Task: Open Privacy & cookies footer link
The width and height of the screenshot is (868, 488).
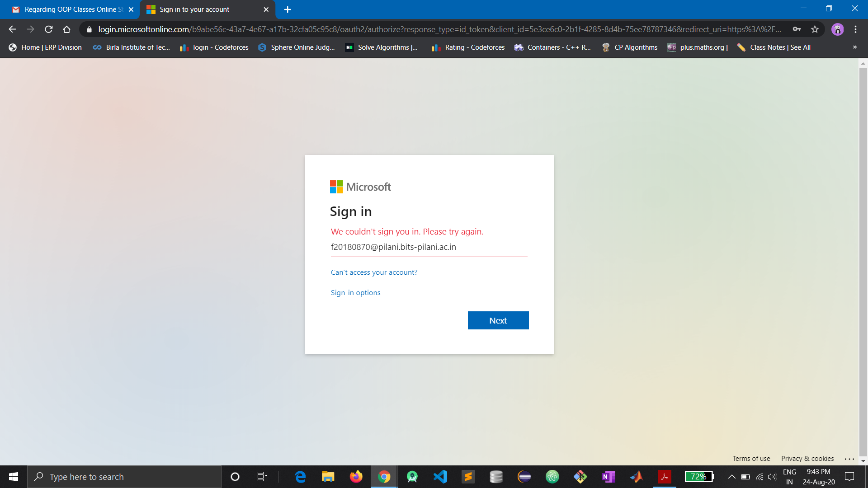Action: 807,459
